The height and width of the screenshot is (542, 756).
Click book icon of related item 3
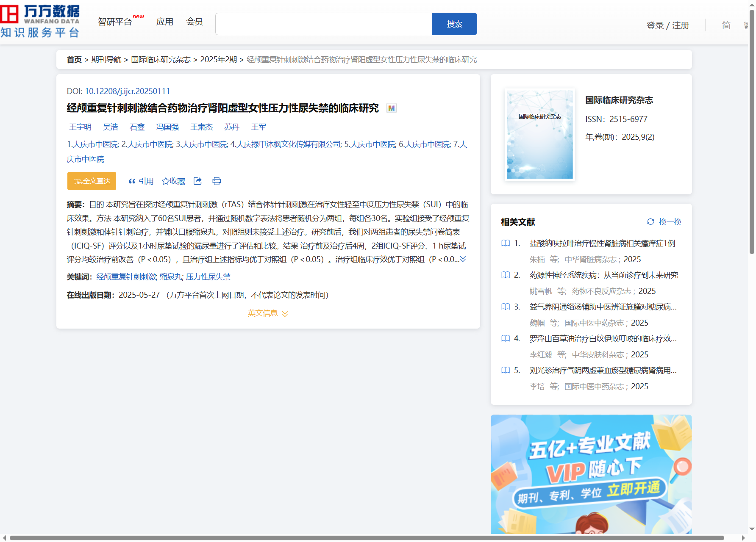[506, 307]
